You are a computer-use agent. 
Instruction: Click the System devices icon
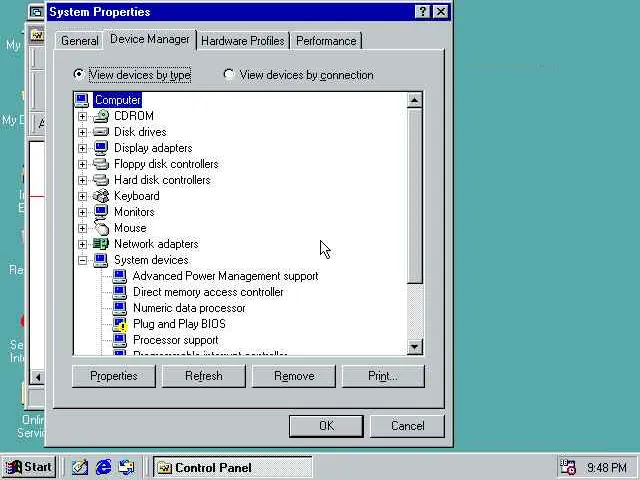[x=101, y=260]
